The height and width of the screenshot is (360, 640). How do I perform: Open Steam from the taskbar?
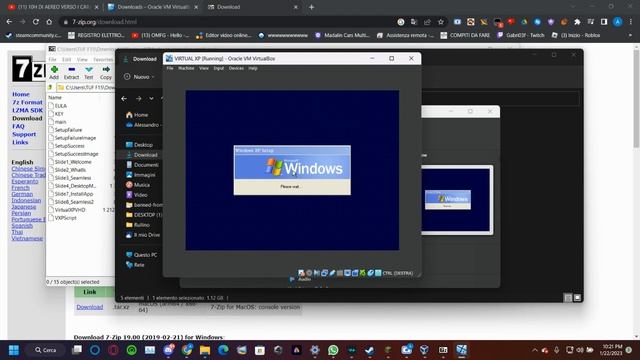pos(369,350)
